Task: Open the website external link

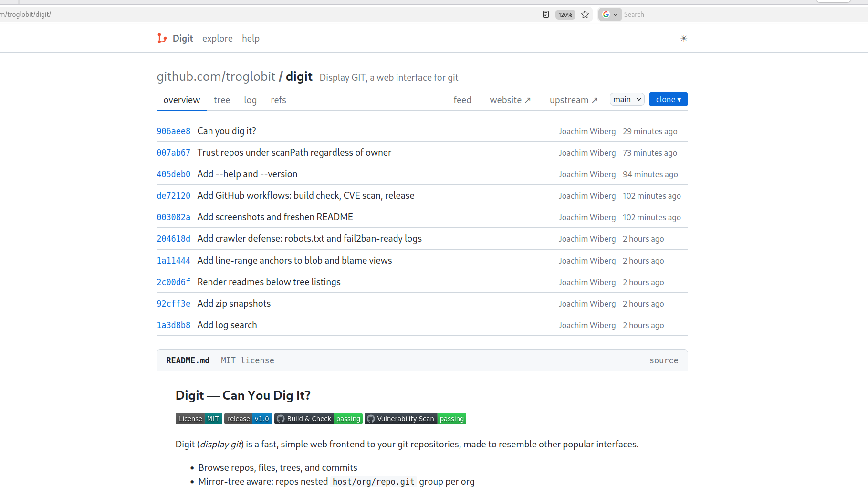Action: tap(510, 100)
